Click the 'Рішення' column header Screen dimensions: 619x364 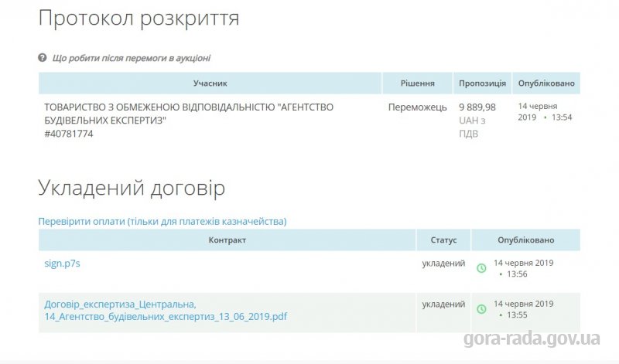418,83
